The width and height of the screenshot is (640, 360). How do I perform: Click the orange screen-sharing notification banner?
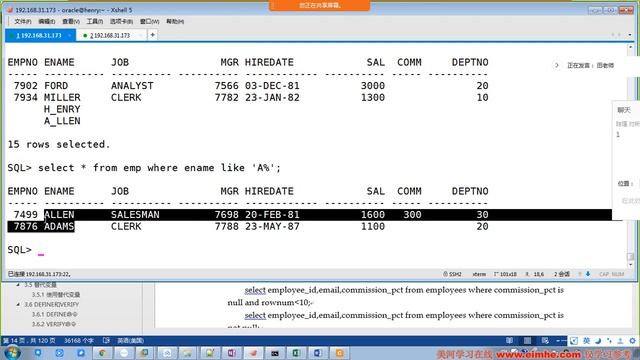coord(320,5)
